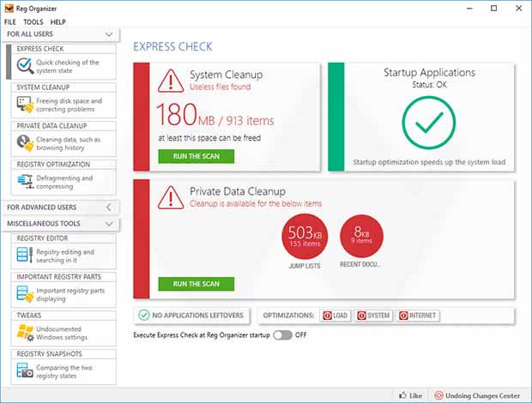Collapse the For All Users section

(108, 34)
